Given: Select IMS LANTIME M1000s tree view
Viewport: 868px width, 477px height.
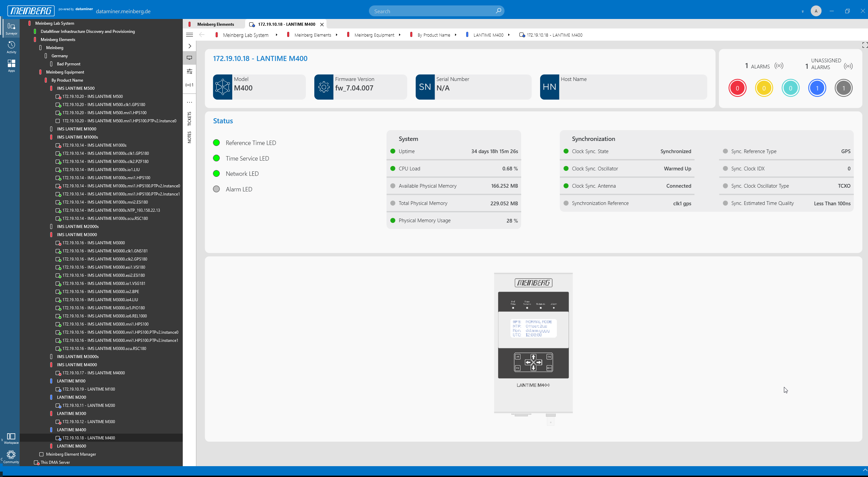Looking at the screenshot, I should [77, 137].
